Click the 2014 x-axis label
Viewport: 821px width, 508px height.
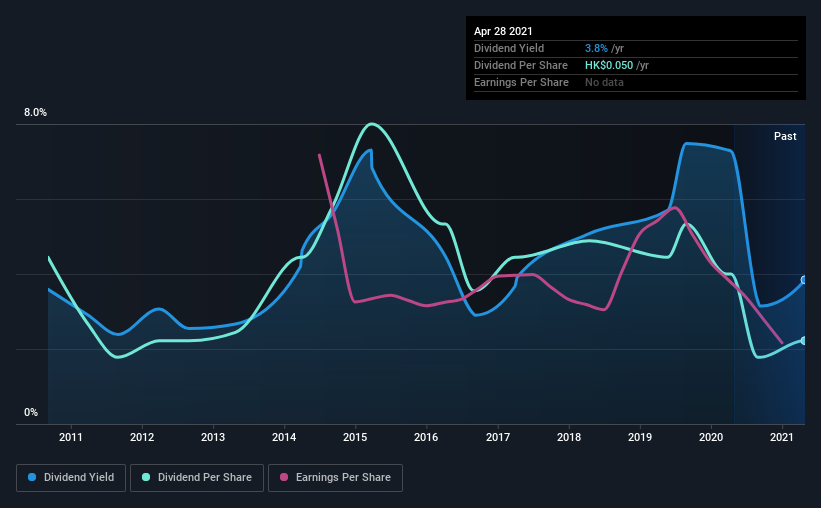tap(284, 437)
